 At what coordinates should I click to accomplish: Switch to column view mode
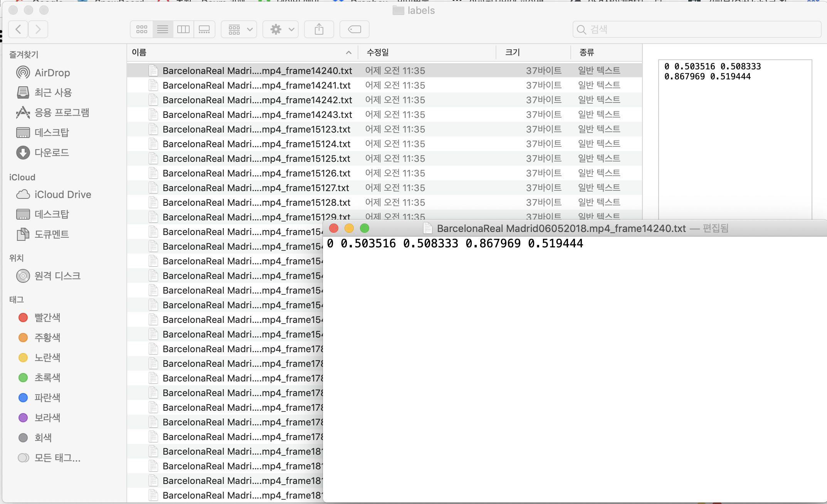coord(183,30)
